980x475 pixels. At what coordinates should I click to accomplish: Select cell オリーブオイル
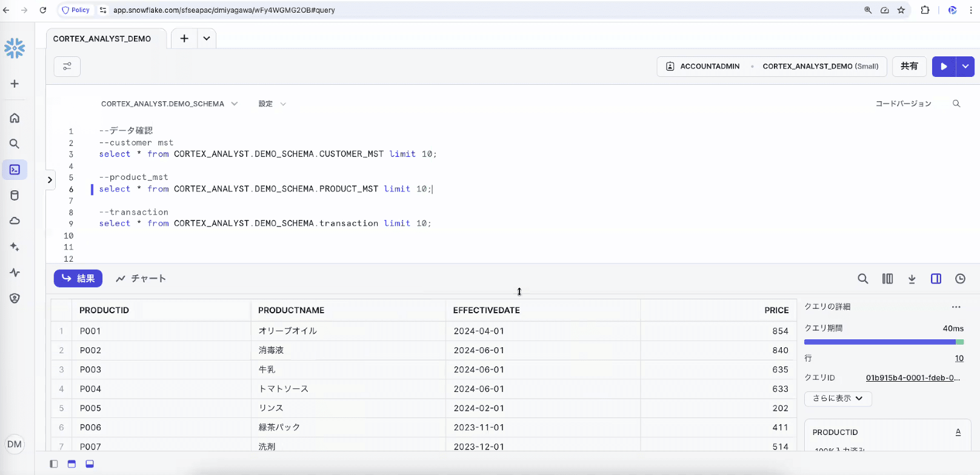click(288, 331)
